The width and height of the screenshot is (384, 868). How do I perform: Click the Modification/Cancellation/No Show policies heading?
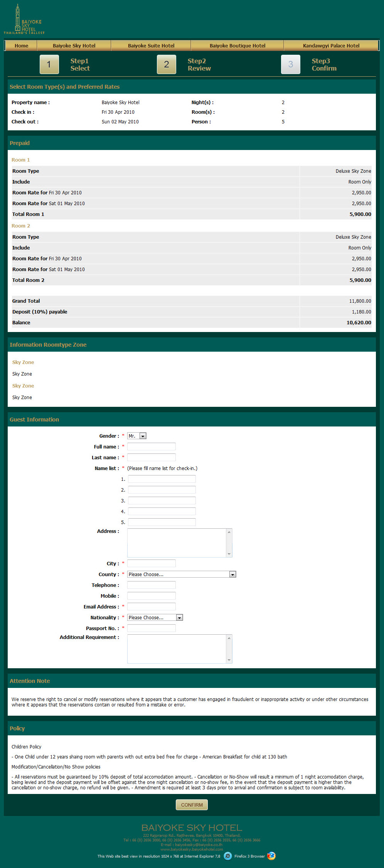[56, 767]
